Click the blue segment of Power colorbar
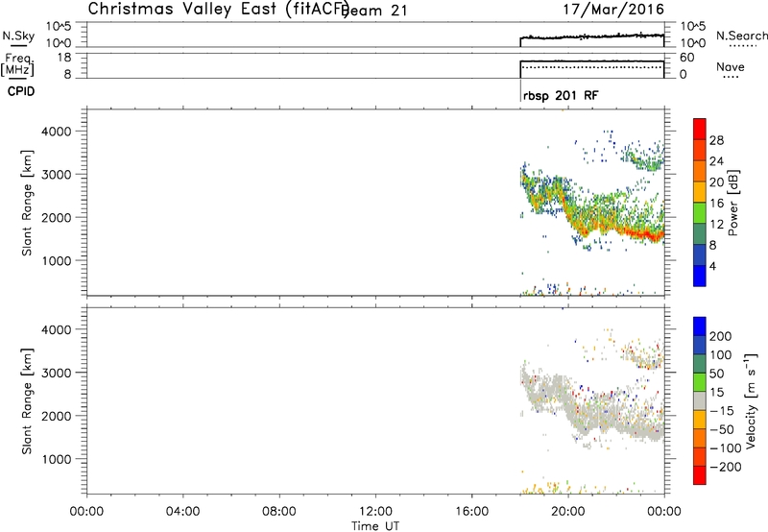 700,276
